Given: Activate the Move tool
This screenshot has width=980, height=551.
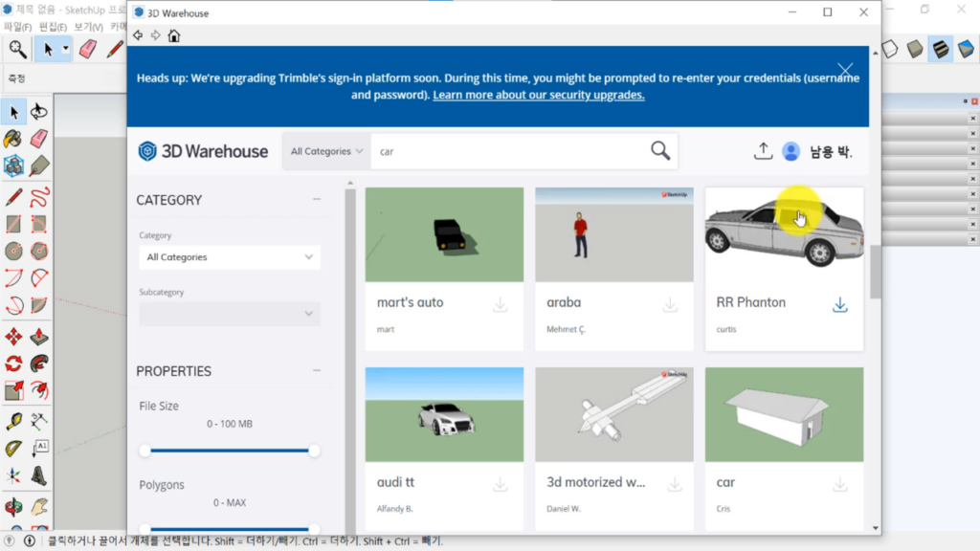Looking at the screenshot, I should click(13, 337).
